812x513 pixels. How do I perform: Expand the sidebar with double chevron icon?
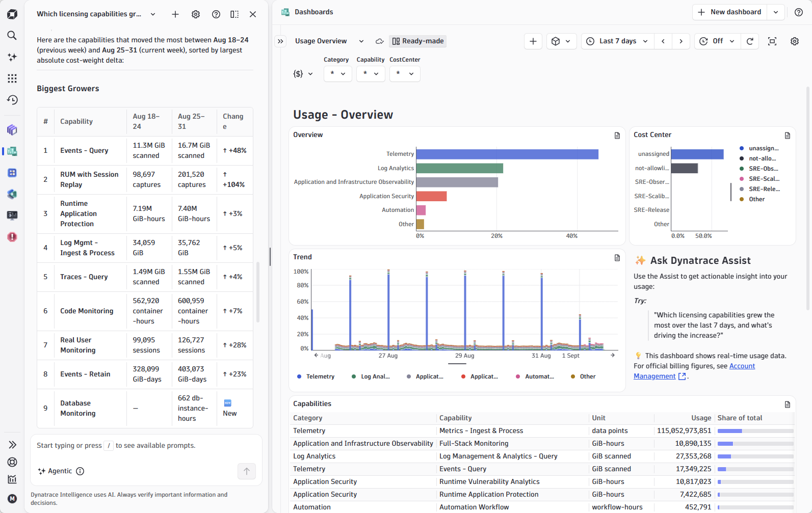point(12,445)
